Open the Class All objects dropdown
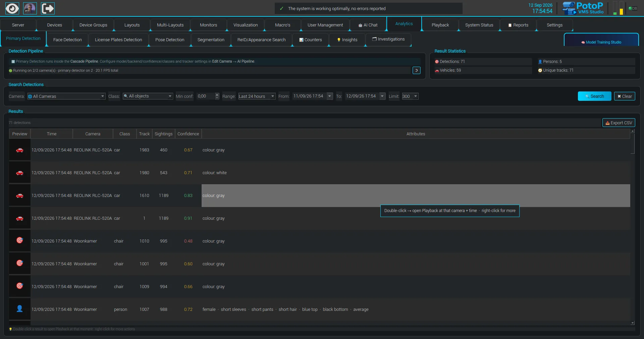 pos(148,96)
